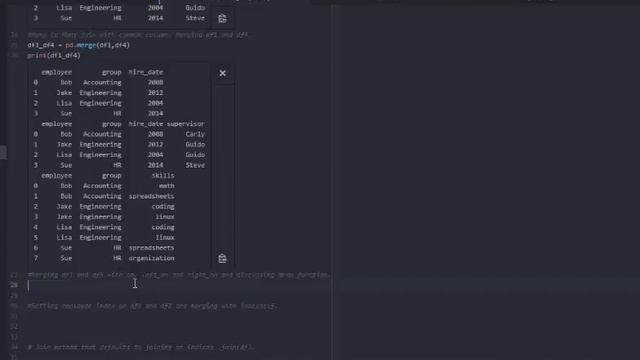This screenshot has width=640, height=360.
Task: Select 'coding' in Jake's row
Action: click(163, 207)
